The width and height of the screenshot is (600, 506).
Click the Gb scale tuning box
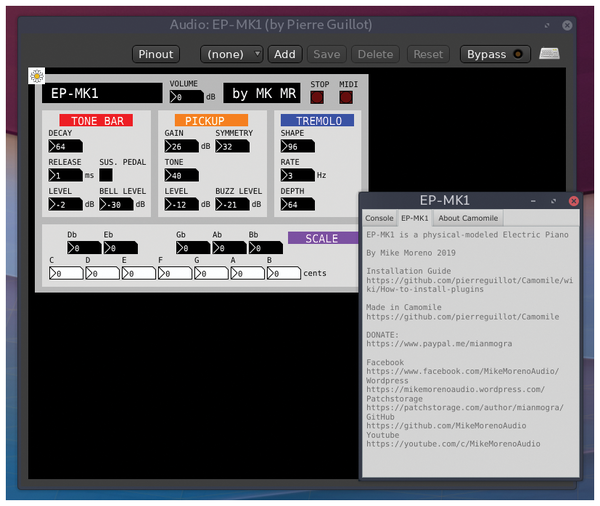(x=193, y=248)
